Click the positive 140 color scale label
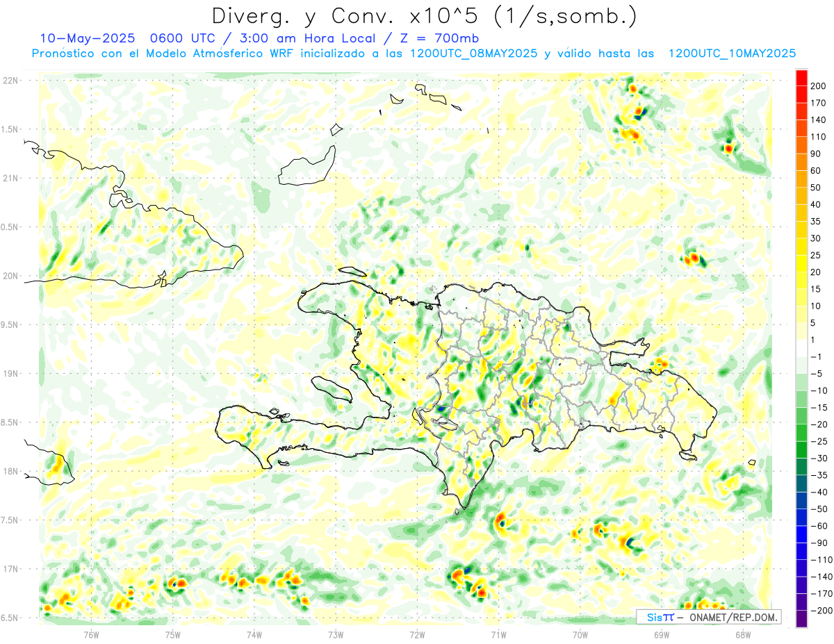834x644 pixels. (x=819, y=119)
